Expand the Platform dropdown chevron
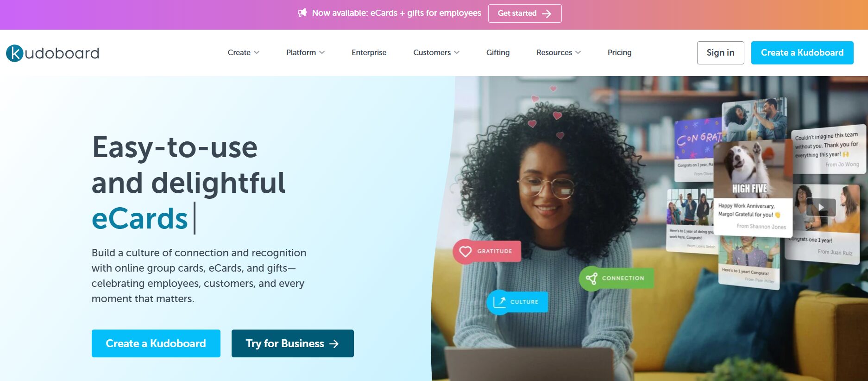This screenshot has height=381, width=868. tap(322, 52)
